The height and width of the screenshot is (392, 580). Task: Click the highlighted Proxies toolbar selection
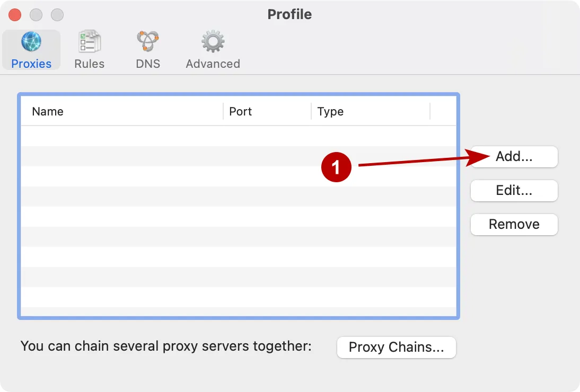tap(31, 49)
